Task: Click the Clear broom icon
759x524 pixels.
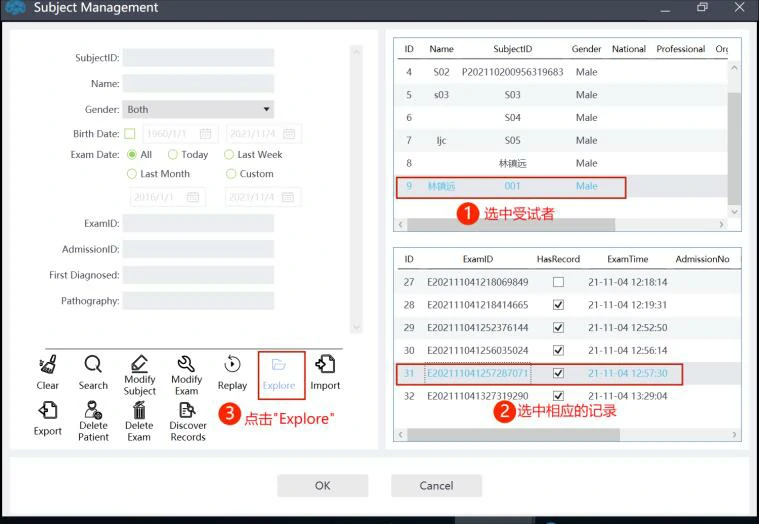Action: point(47,365)
